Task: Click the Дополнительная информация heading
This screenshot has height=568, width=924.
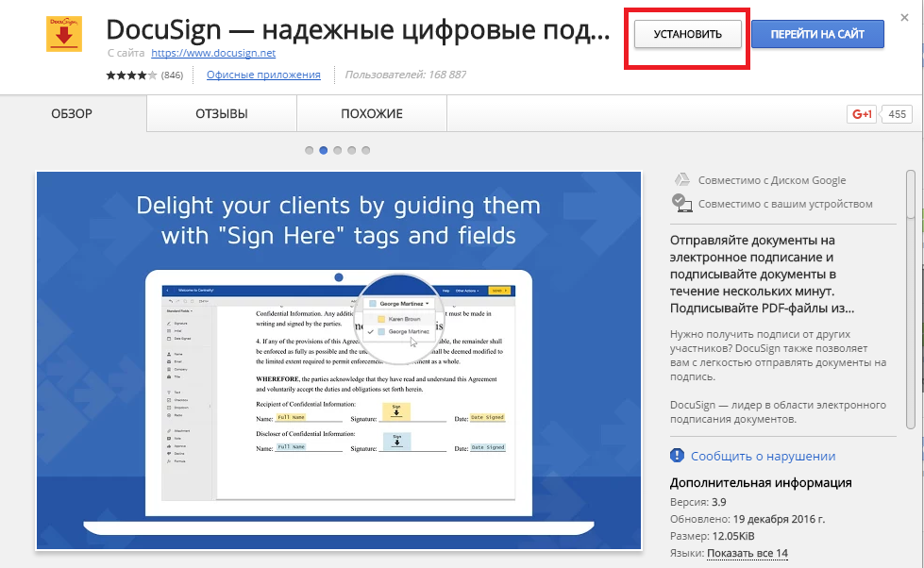Action: tap(761, 482)
